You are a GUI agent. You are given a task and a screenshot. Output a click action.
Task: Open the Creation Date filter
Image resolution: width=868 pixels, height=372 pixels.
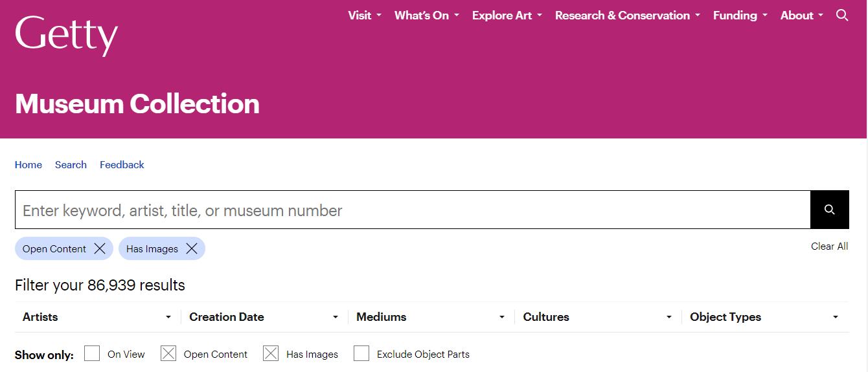click(264, 317)
